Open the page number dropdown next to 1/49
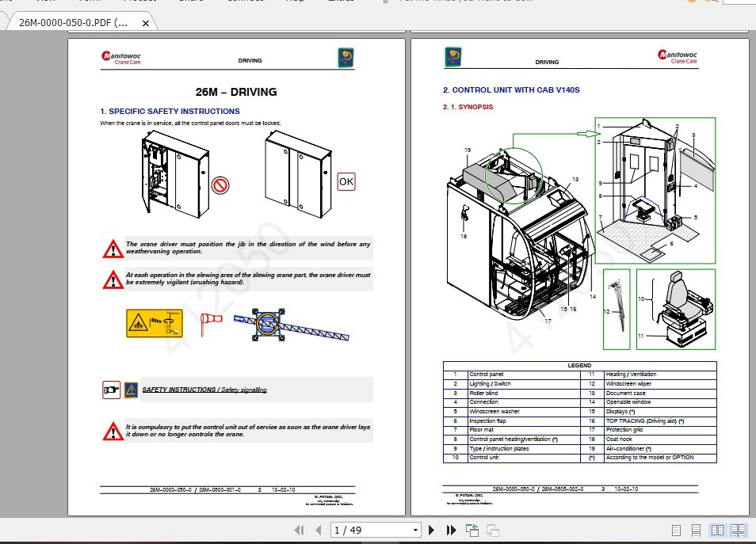 tap(414, 529)
